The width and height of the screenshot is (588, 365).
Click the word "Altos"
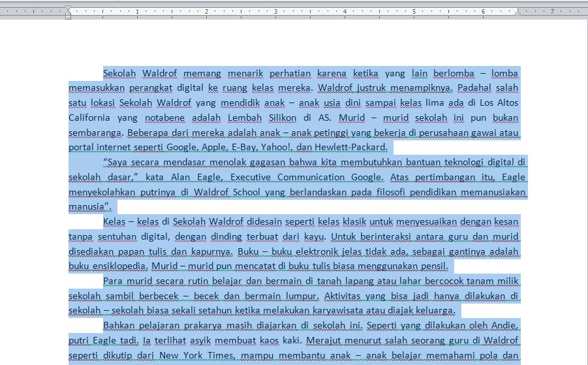508,103
